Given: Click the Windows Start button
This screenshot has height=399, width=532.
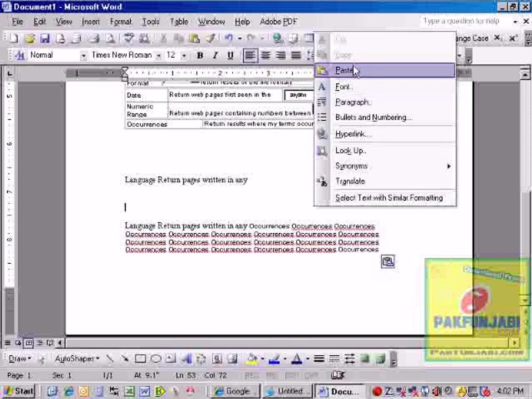Looking at the screenshot, I should point(19,391).
